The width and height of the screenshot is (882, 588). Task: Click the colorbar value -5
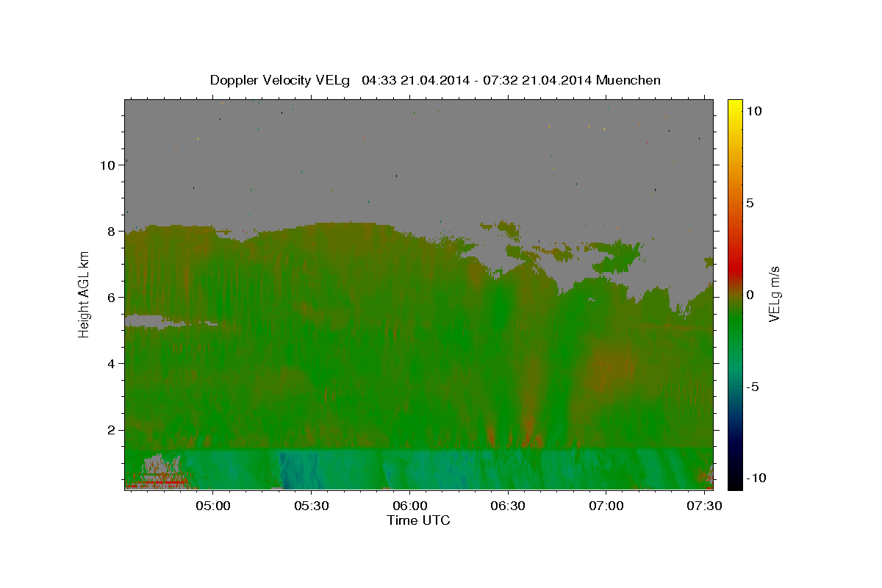752,387
